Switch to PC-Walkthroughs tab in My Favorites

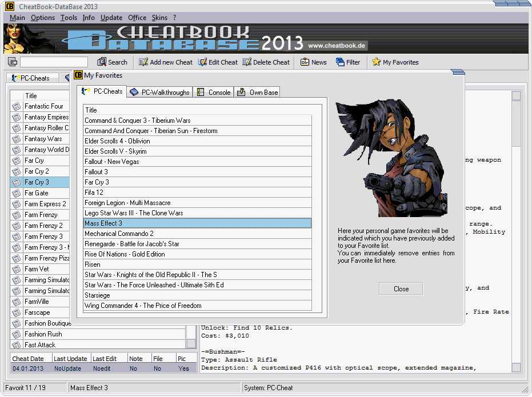pyautogui.click(x=160, y=92)
